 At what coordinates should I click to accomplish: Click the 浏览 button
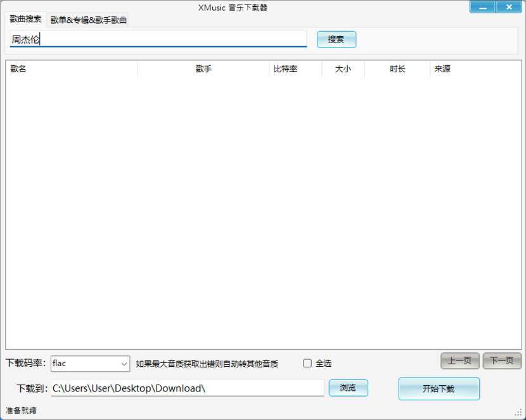pos(348,388)
